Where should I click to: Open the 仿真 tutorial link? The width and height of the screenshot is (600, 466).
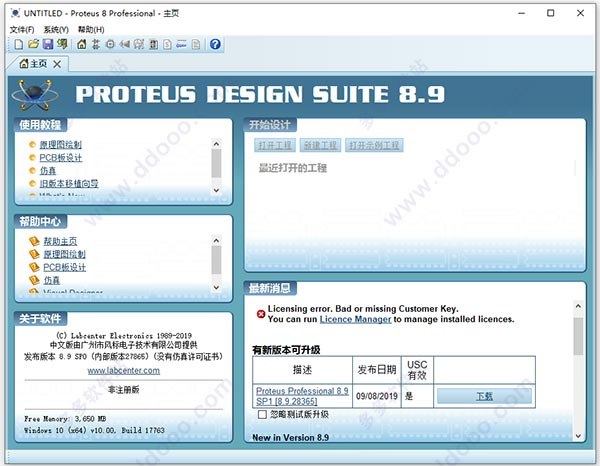[x=48, y=171]
